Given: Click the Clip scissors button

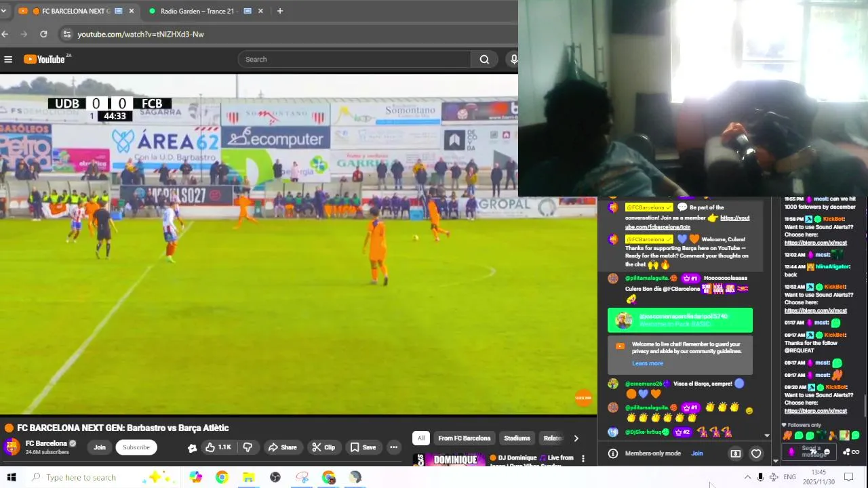Looking at the screenshot, I should pos(323,447).
